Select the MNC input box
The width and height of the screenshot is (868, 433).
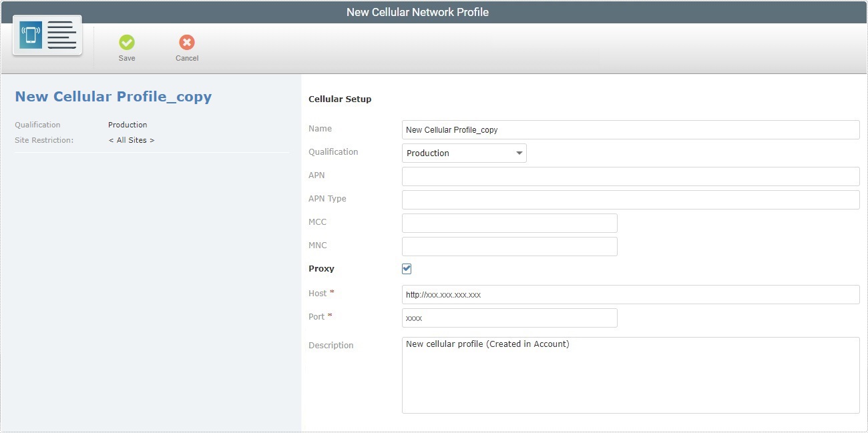pyautogui.click(x=509, y=246)
